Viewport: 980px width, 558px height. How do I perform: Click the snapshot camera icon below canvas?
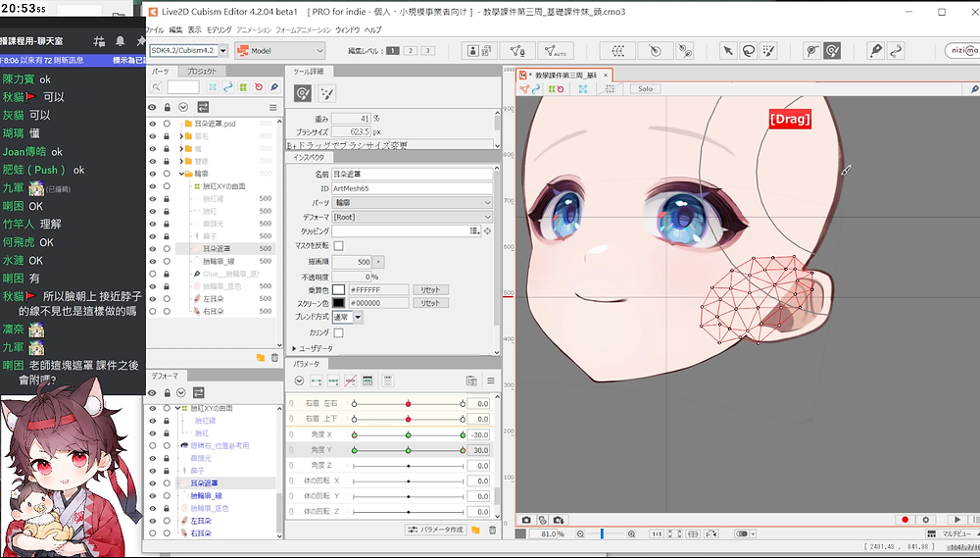(526, 520)
